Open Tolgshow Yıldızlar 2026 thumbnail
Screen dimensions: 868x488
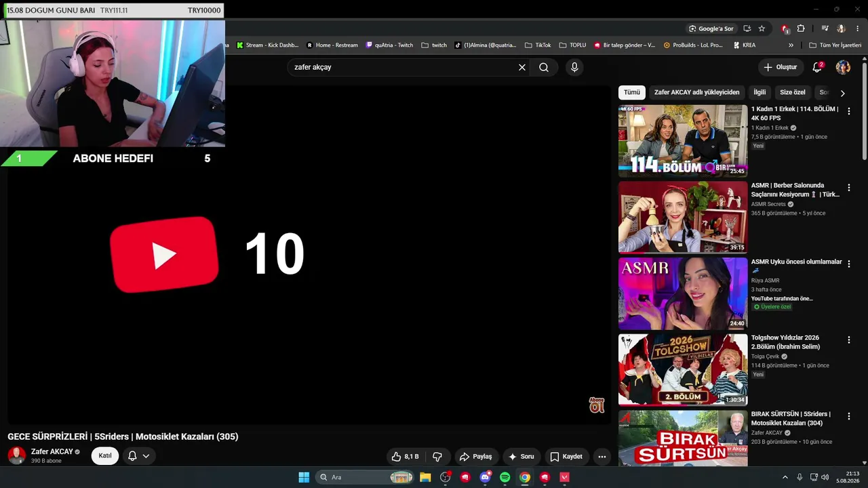pos(683,370)
